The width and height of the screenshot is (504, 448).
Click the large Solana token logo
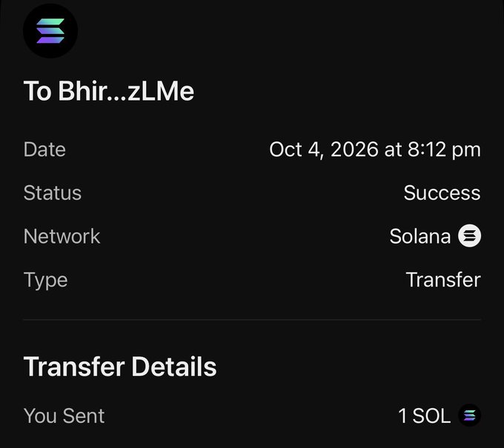click(50, 31)
